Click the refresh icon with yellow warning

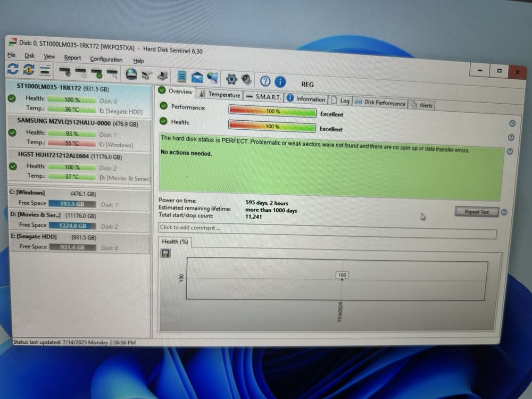tap(29, 70)
